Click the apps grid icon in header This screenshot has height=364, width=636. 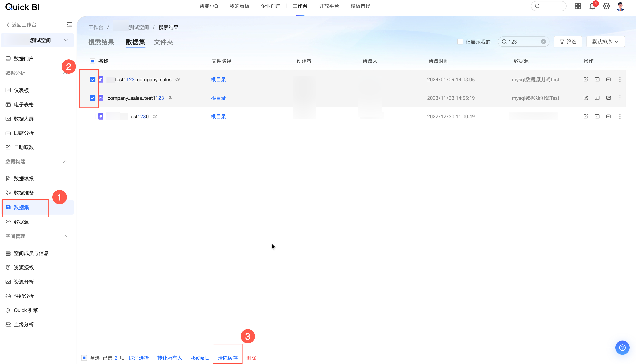[x=578, y=6]
